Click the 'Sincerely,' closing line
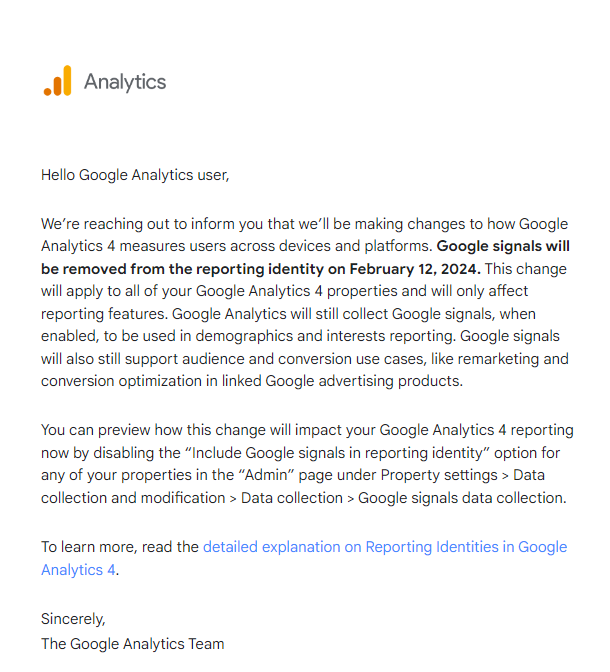610x672 pixels. tap(73, 620)
